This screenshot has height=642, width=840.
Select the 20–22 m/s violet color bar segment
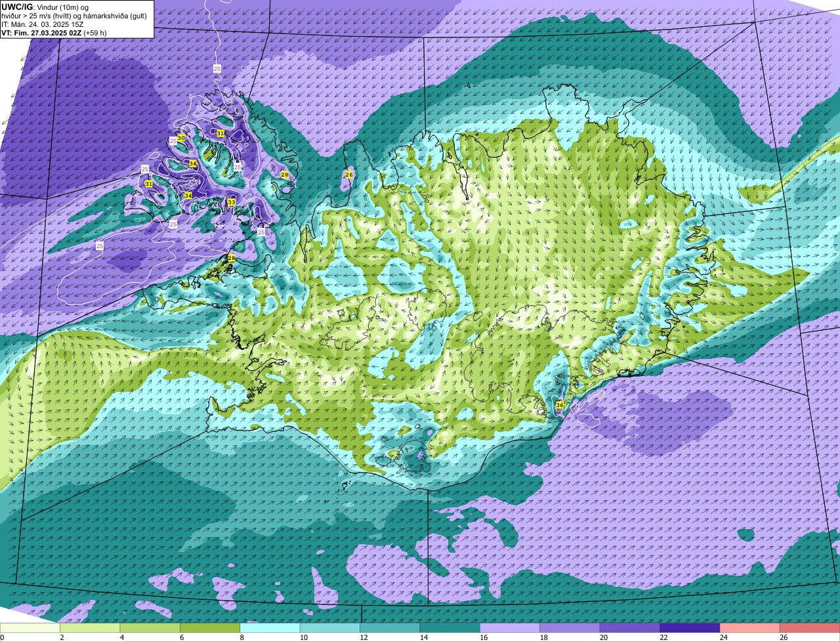(630, 628)
